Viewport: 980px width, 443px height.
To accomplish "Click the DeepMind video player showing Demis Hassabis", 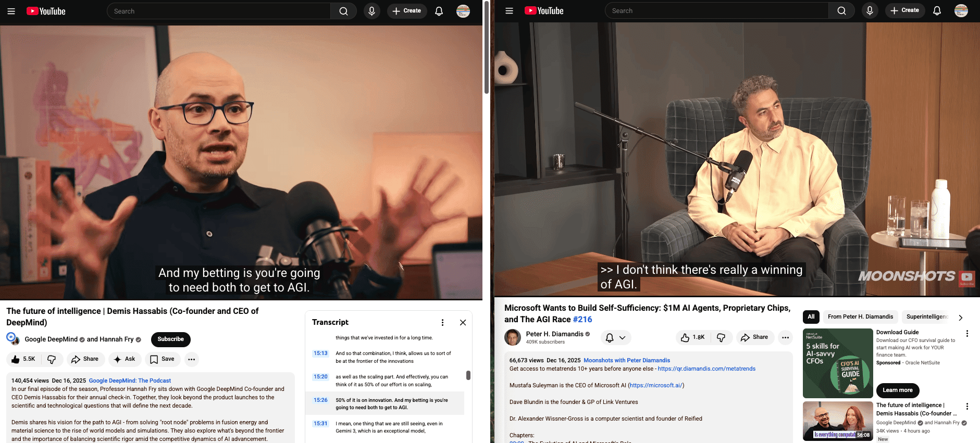I will click(x=241, y=162).
